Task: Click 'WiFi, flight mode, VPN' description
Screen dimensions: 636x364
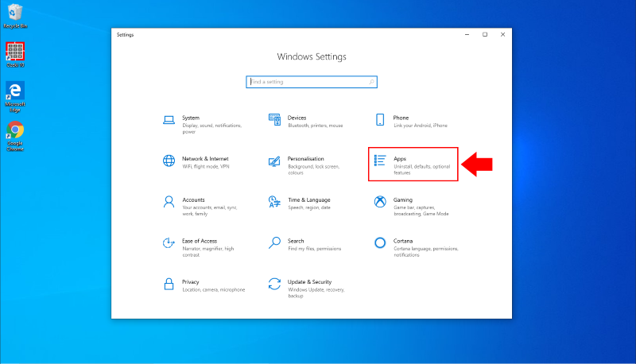Action: 206,167
